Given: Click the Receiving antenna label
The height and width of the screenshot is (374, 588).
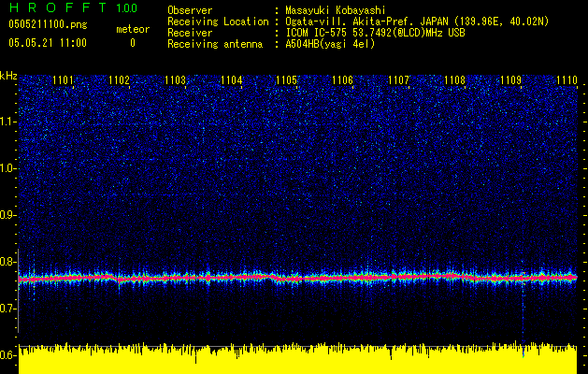Looking at the screenshot, I should 215,44.
